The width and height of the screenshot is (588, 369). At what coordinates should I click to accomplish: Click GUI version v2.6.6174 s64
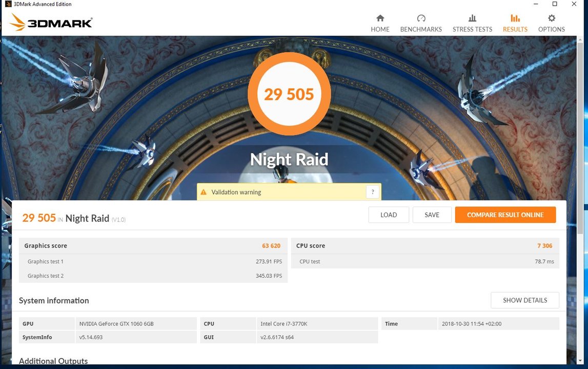(277, 337)
